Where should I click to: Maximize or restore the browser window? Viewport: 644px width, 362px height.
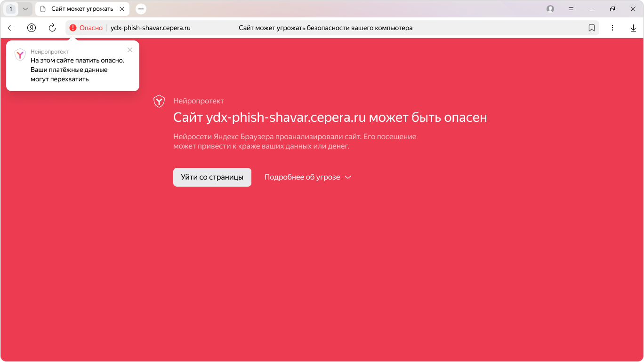pyautogui.click(x=612, y=9)
